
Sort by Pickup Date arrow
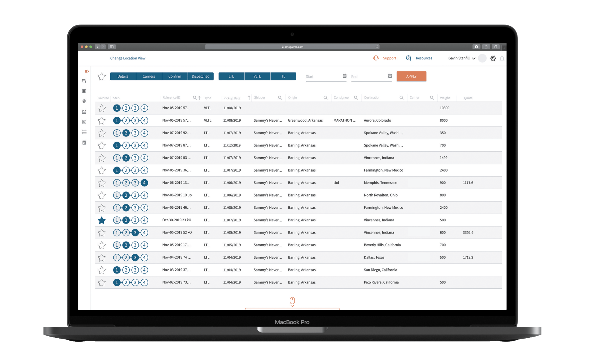click(249, 98)
